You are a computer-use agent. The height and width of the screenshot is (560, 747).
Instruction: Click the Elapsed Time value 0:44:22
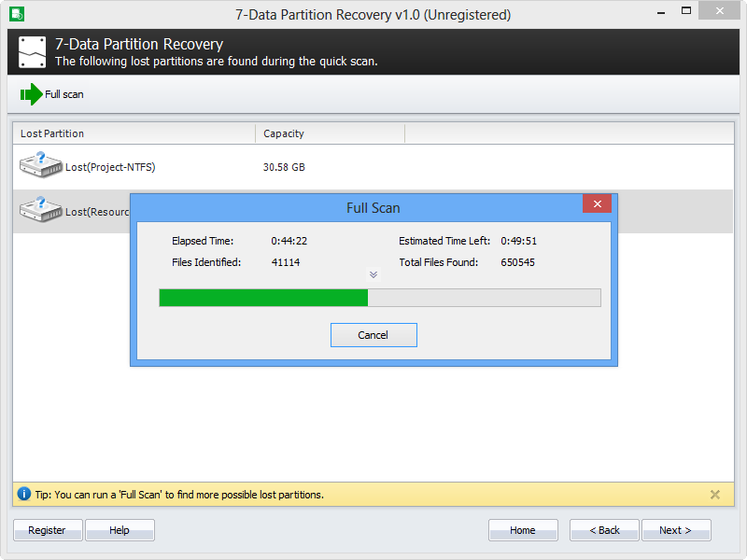tap(289, 241)
